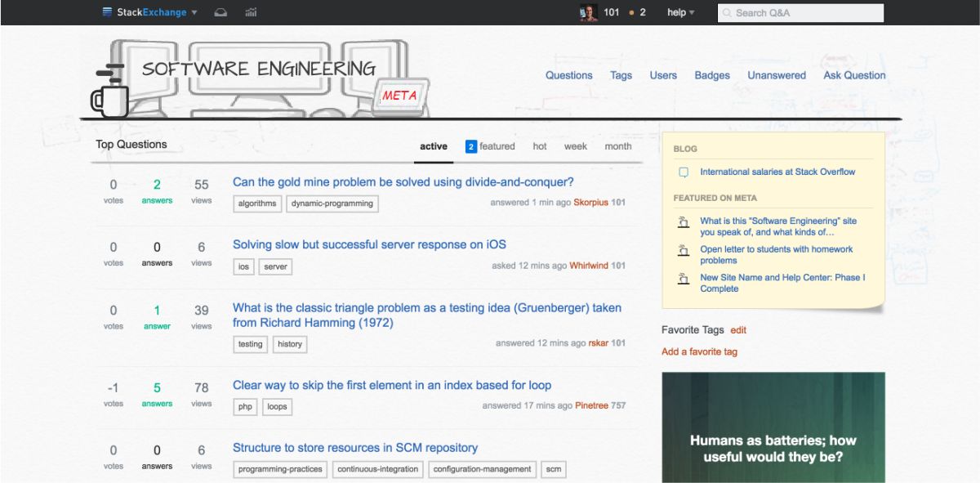Click the loops tag
980x483 pixels.
277,406
